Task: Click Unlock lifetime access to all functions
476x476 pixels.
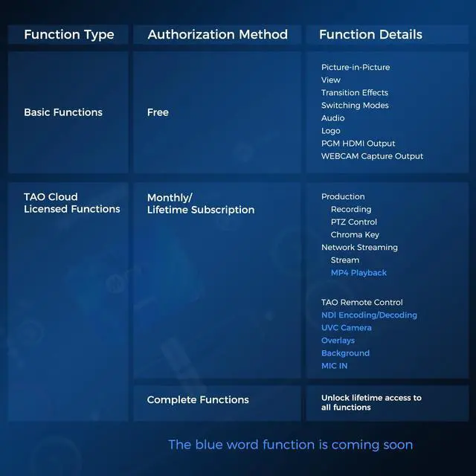Action: tap(371, 402)
